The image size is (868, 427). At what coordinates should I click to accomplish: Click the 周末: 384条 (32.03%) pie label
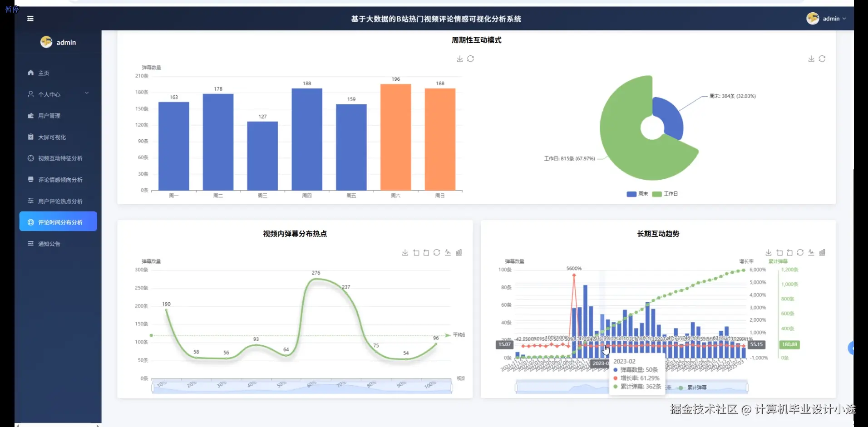tap(733, 96)
